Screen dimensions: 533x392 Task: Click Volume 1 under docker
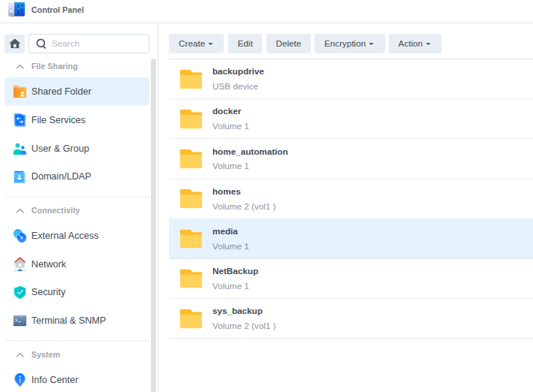coord(230,126)
